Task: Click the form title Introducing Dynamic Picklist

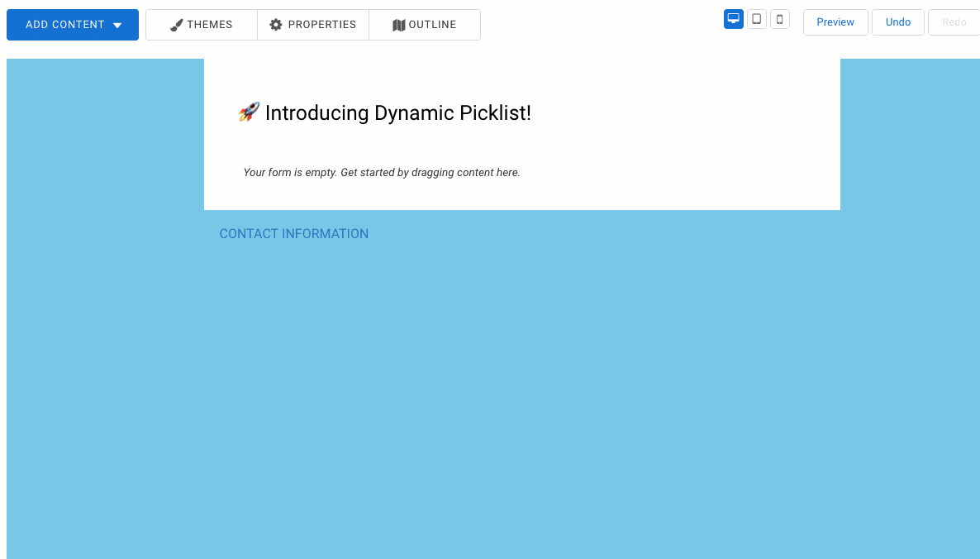Action: pyautogui.click(x=397, y=112)
